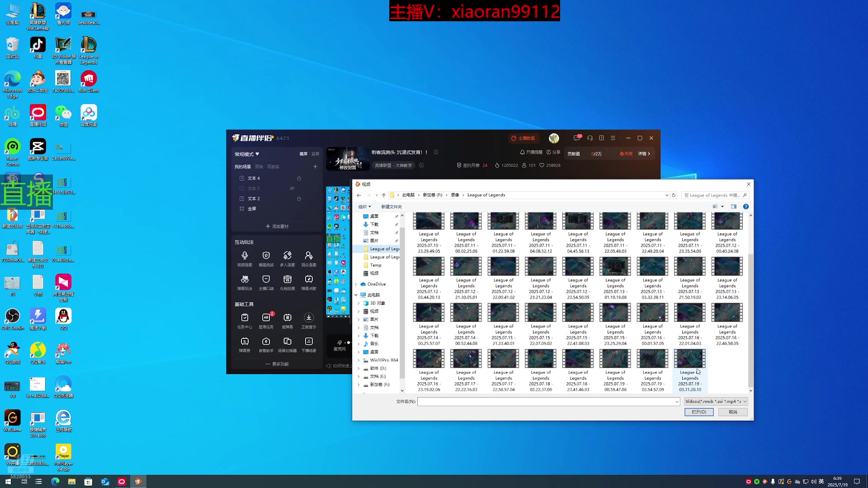The image size is (868, 488).
Task: Click 主播数据 streamer data button
Action: point(523,138)
